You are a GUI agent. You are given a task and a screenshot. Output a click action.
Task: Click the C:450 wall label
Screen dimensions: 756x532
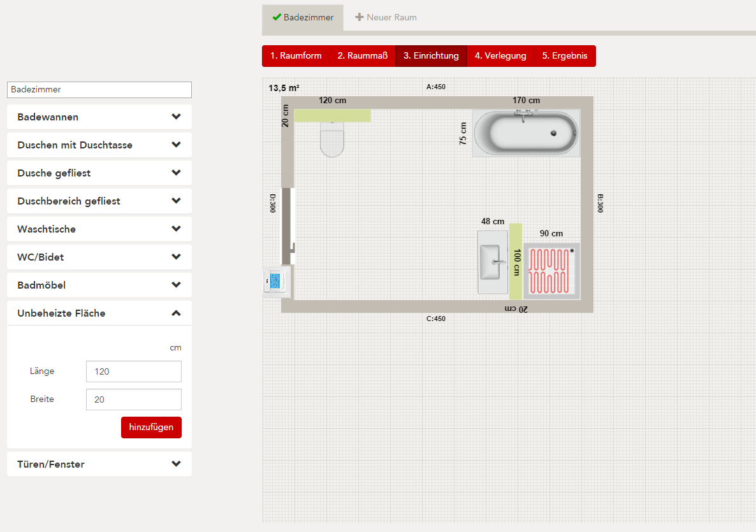436,319
